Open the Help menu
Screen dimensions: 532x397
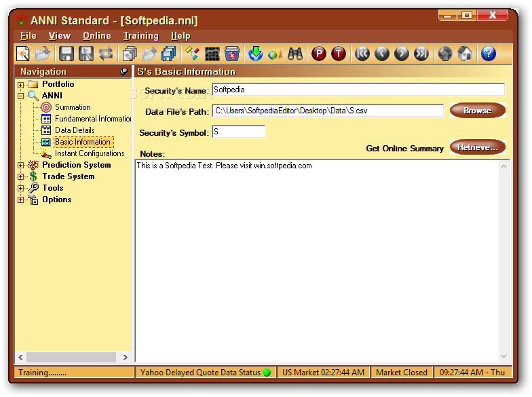click(180, 35)
